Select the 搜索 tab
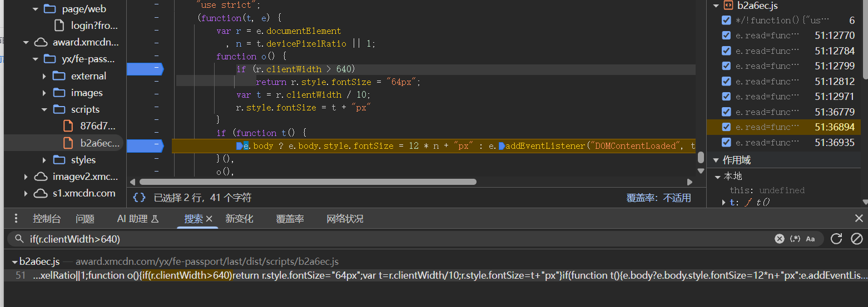The height and width of the screenshot is (307, 868). [x=194, y=219]
